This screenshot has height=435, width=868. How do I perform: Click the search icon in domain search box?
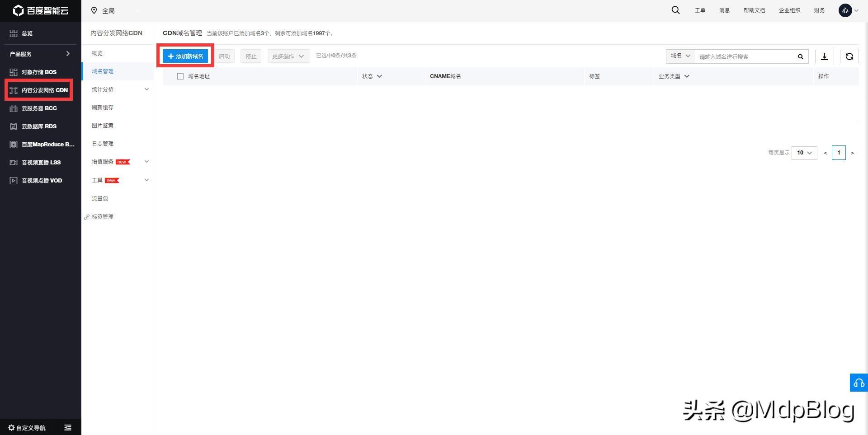coord(801,56)
